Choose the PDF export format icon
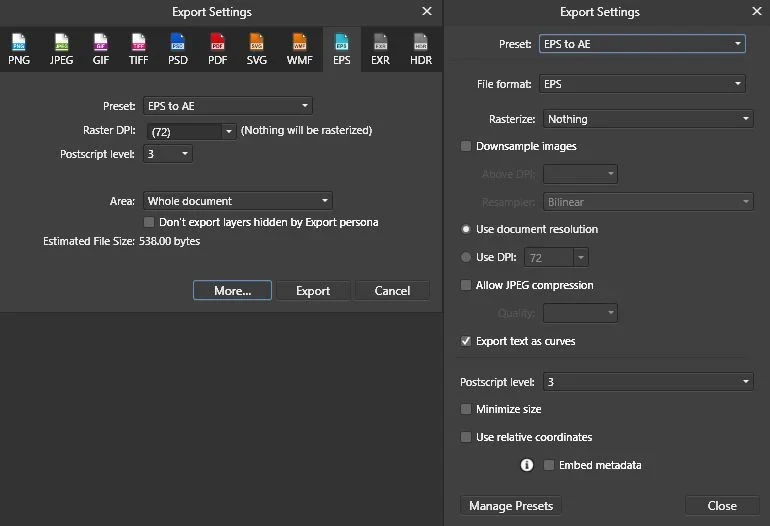The image size is (770, 526). coord(218,49)
